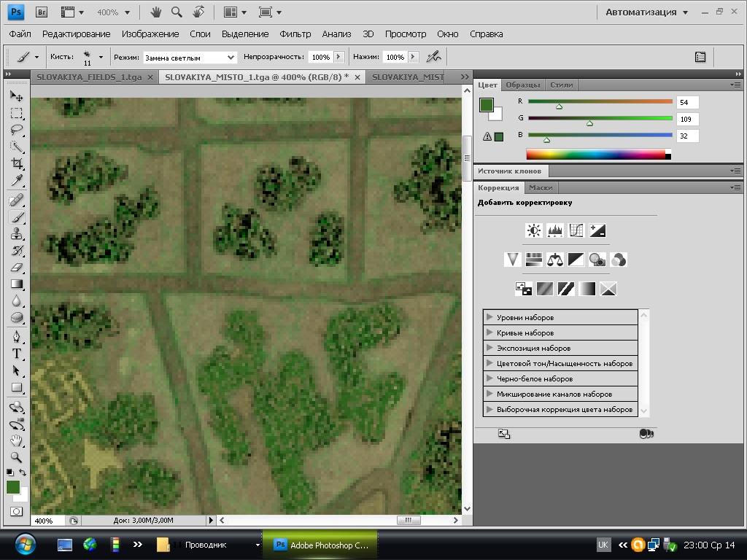Add a Color Balance adjustment (scales icon)
Image resolution: width=747 pixels, height=560 pixels.
555,260
